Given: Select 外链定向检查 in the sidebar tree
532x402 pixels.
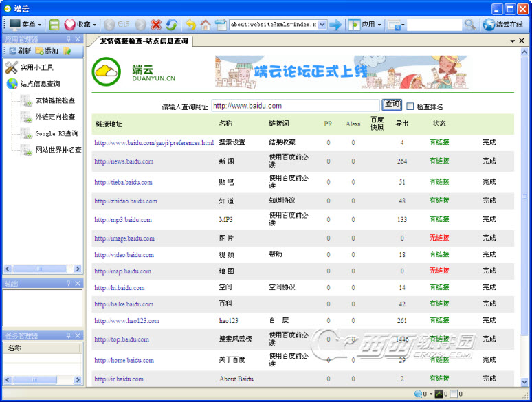Looking at the screenshot, I should tap(55, 117).
